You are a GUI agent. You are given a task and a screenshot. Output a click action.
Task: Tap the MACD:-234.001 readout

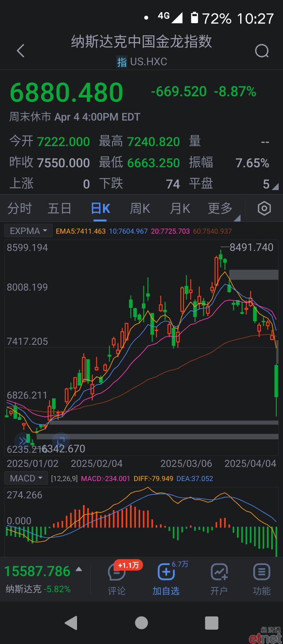coord(105,479)
